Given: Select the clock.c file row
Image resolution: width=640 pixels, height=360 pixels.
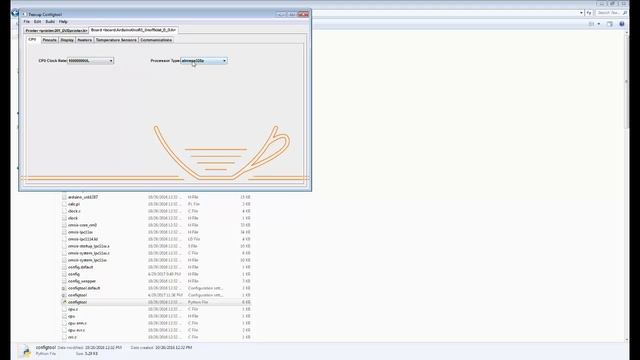Looking at the screenshot, I should (x=156, y=211).
